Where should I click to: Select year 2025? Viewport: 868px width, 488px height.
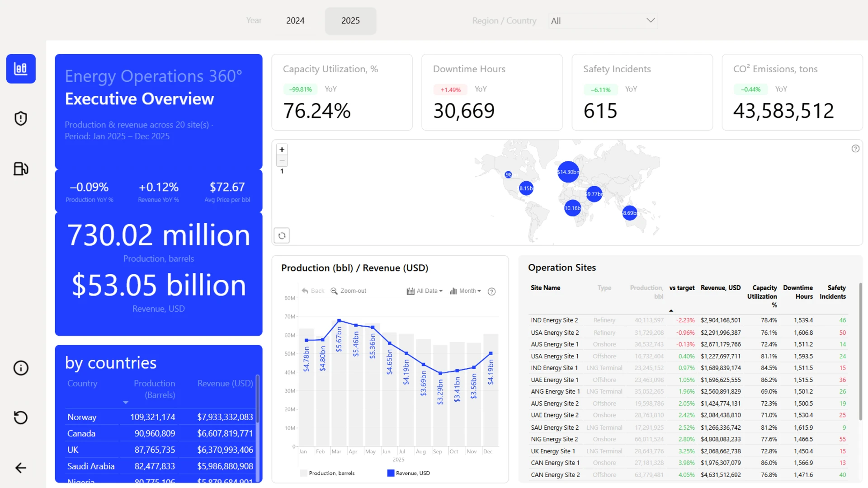click(350, 21)
